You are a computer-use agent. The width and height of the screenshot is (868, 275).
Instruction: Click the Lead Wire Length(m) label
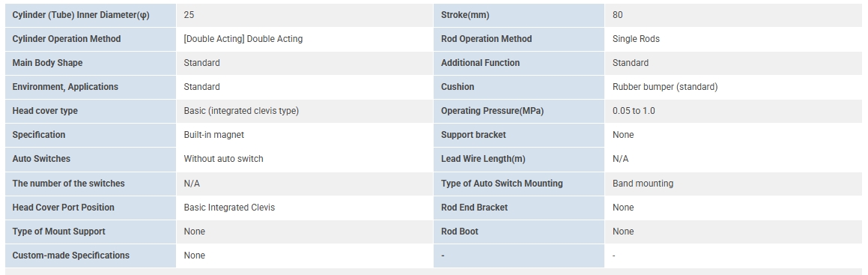[x=483, y=159]
